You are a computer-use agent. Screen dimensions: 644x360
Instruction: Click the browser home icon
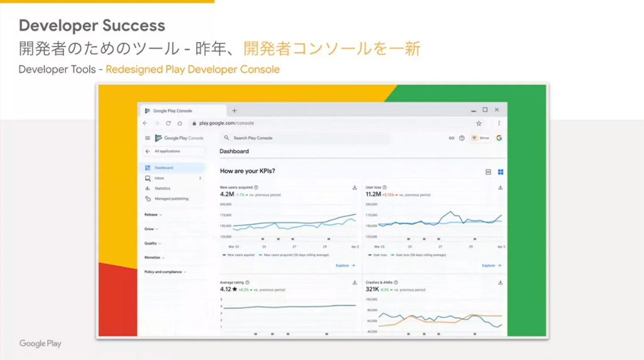(179, 123)
